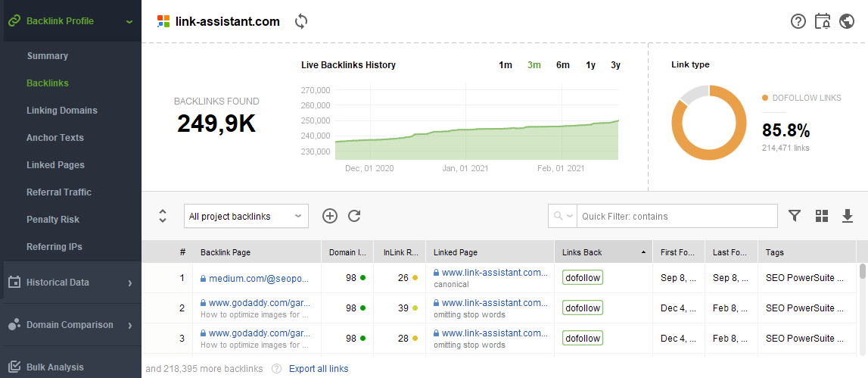Open row 3 www.godaddy.com backlink link
Screen dimensions: 868x378
coord(260,333)
